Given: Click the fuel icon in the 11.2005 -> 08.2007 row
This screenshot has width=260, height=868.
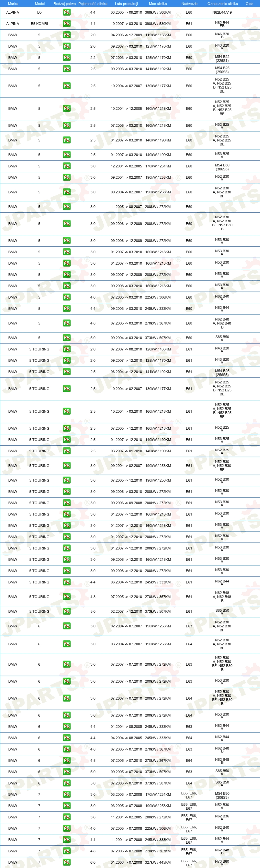Looking at the screenshot, I should tap(67, 207).
